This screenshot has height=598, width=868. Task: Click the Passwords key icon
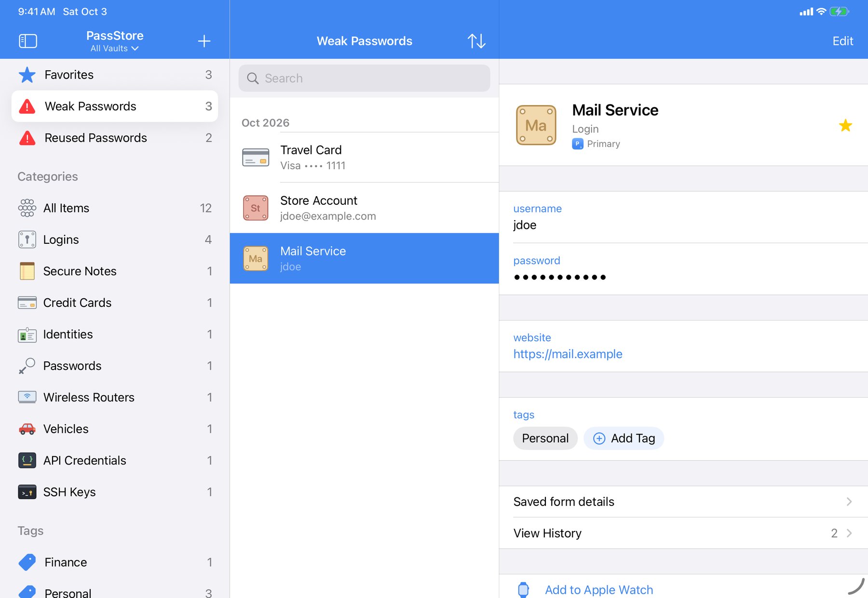click(x=27, y=366)
